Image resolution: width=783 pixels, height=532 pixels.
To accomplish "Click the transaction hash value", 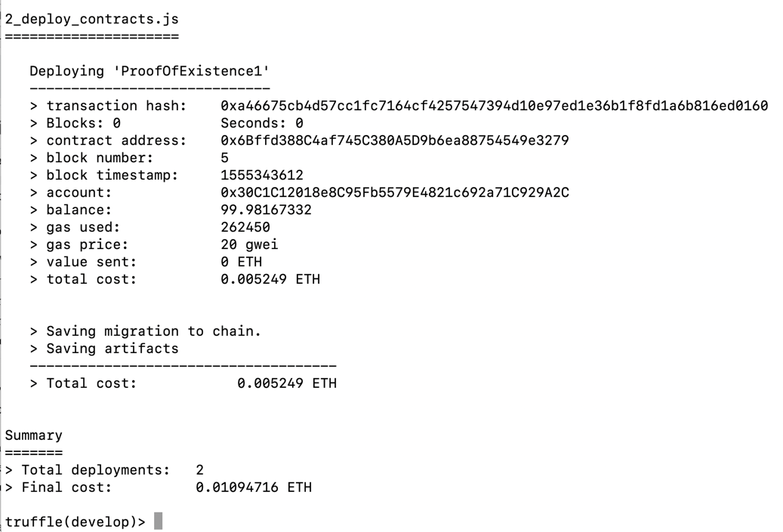I will click(x=494, y=106).
